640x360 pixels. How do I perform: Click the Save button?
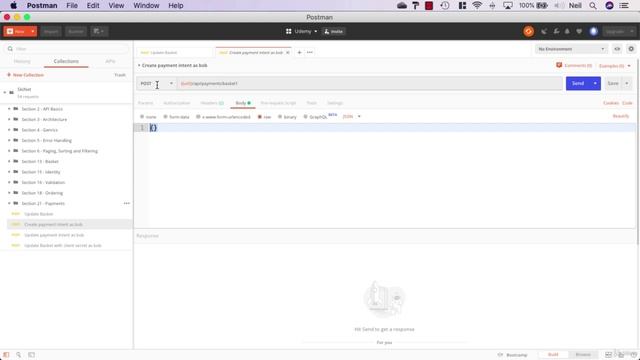[x=613, y=83]
